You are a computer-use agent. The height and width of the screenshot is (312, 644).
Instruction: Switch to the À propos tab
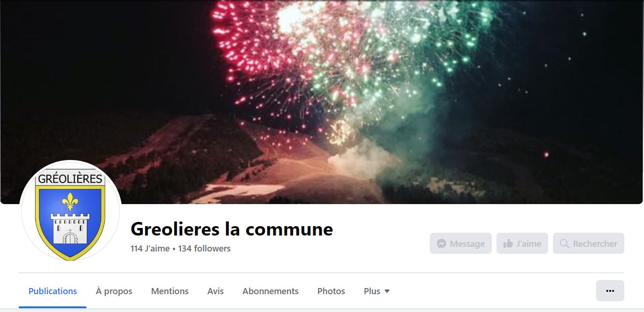pos(114,291)
